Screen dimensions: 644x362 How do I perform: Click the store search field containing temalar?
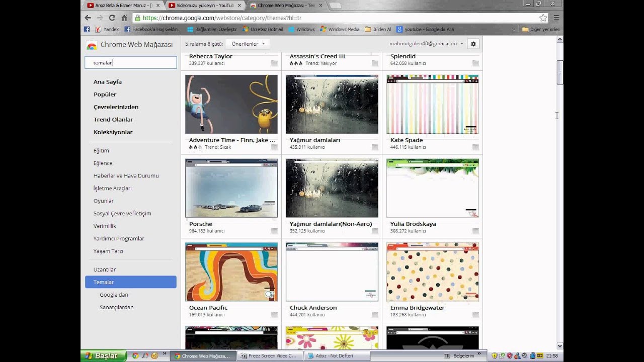click(131, 63)
